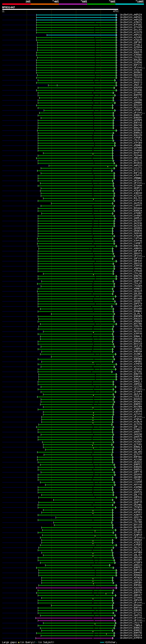
Task: Select the UniRef100_A7R980 entry
Action: [131, 55]
